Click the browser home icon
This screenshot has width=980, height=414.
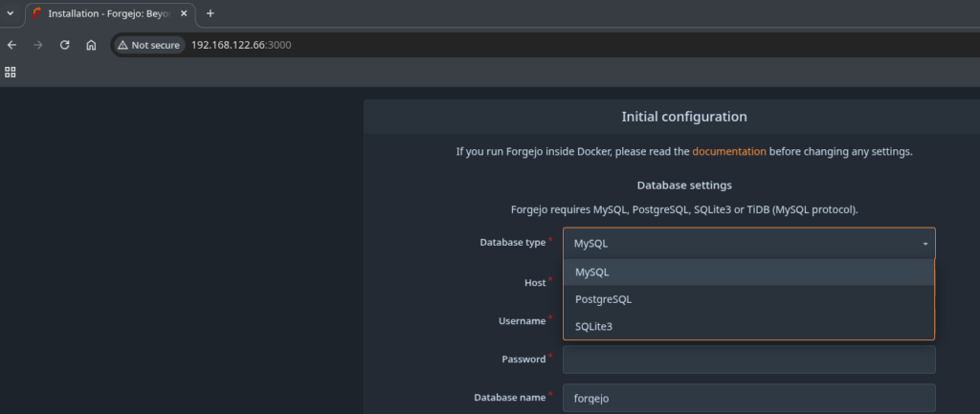click(91, 45)
